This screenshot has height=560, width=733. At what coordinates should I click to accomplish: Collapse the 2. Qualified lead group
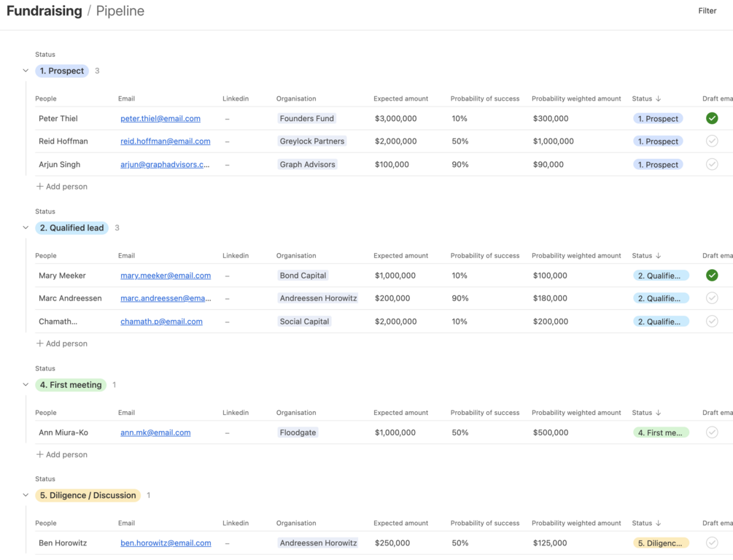point(26,227)
